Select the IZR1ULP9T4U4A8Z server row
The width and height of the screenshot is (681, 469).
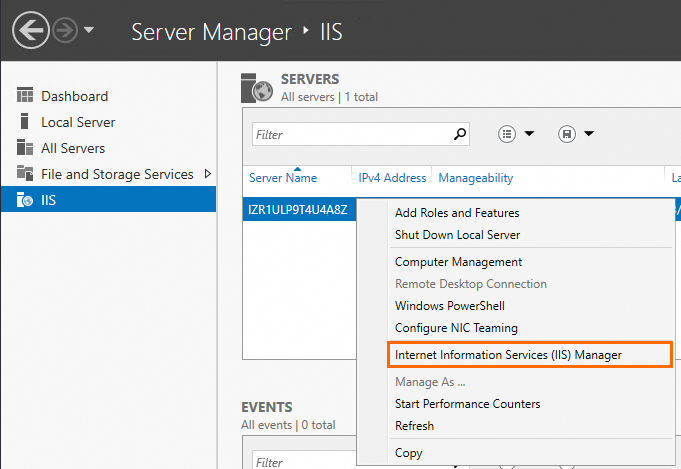(x=298, y=210)
